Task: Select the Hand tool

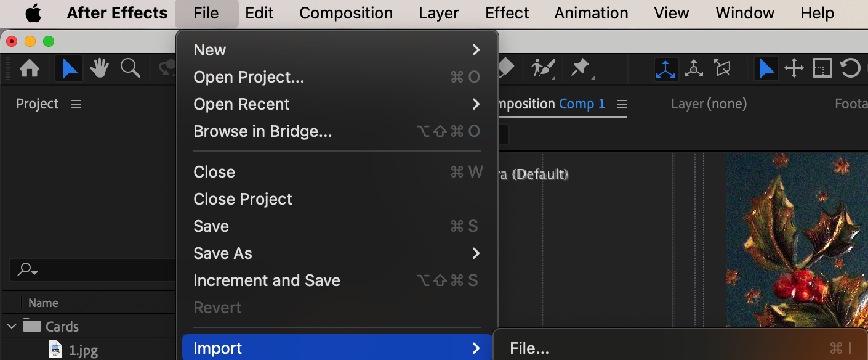Action: click(100, 68)
